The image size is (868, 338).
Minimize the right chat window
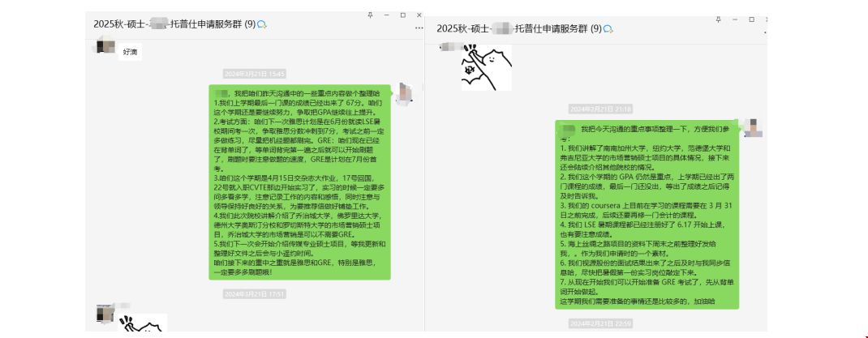coord(735,19)
